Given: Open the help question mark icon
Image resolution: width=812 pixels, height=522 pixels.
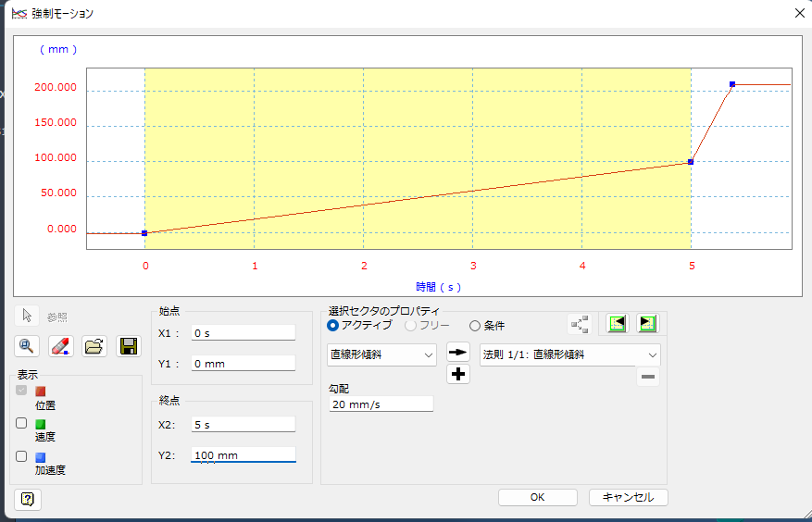Looking at the screenshot, I should point(28,499).
